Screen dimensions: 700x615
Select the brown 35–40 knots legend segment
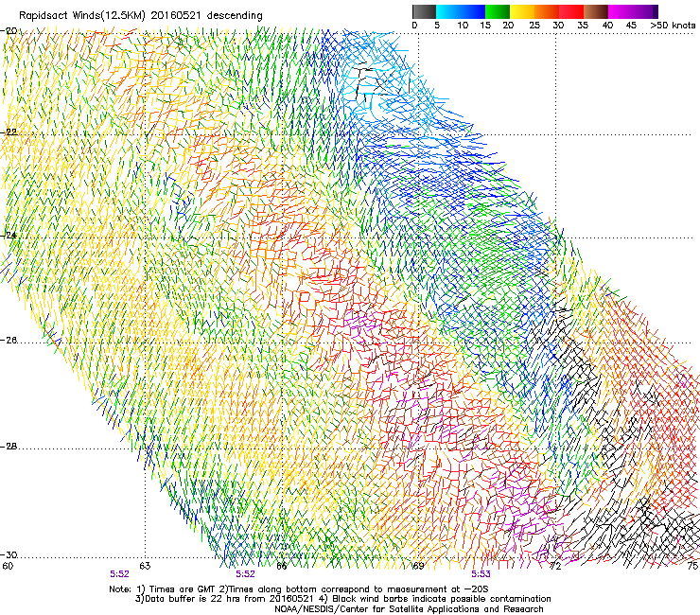pos(596,11)
